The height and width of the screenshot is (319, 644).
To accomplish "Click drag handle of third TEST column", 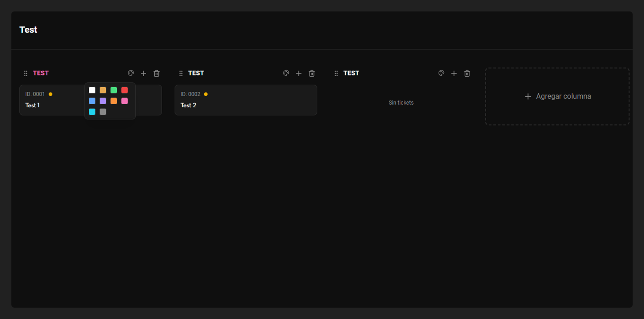I will tap(336, 74).
